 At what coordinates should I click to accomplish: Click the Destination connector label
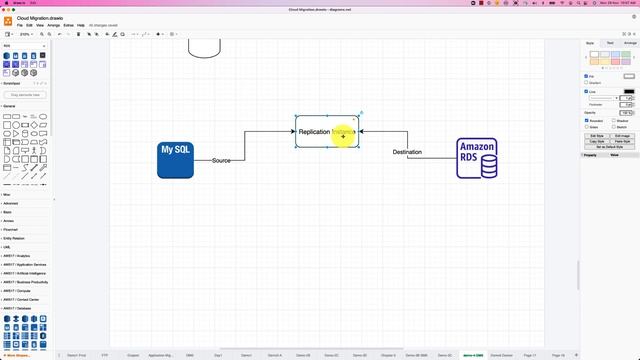tap(407, 152)
